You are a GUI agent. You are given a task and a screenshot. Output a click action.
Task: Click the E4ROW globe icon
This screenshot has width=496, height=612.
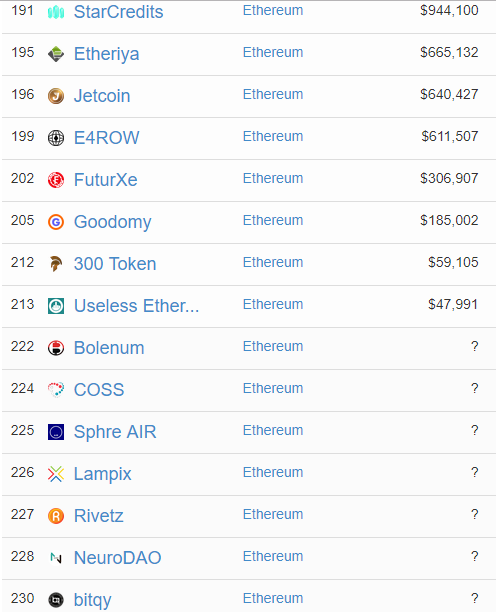56,138
